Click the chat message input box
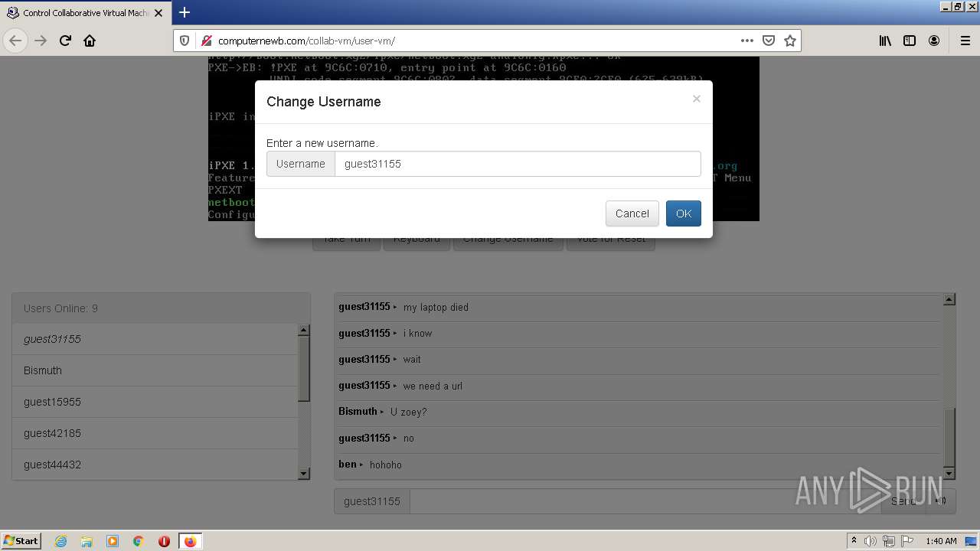Screen dimensions: 980x551 click(645, 501)
